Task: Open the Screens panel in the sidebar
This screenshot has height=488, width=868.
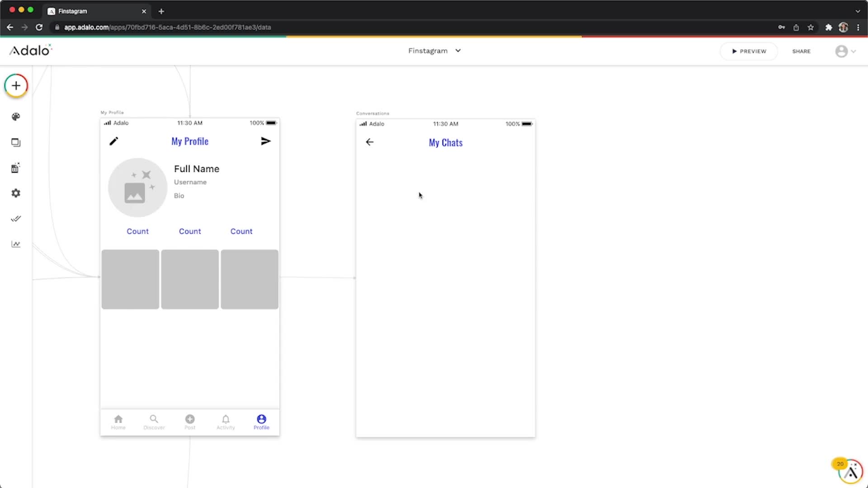Action: 16,142
